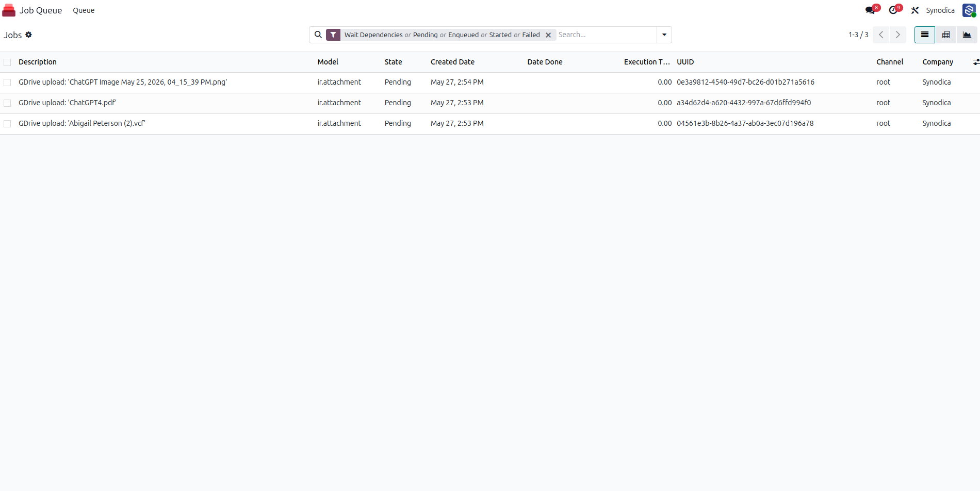Image resolution: width=980 pixels, height=491 pixels.
Task: Focus the Search input field
Action: click(606, 35)
